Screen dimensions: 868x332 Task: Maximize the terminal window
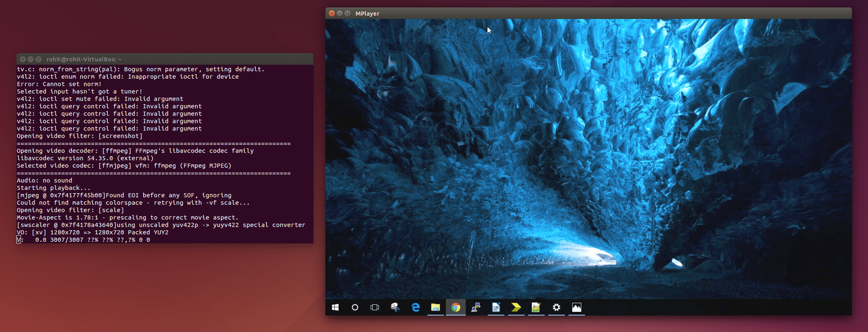click(x=38, y=59)
